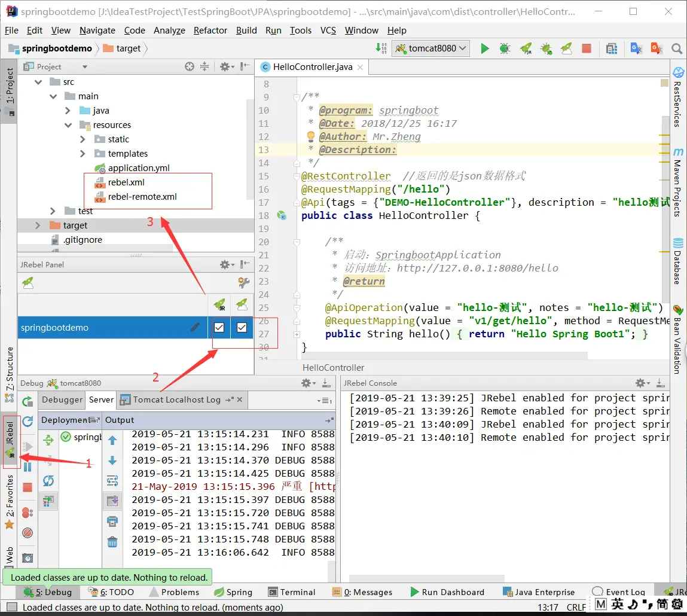Select the .gitignore file
The width and height of the screenshot is (687, 616).
coord(83,240)
